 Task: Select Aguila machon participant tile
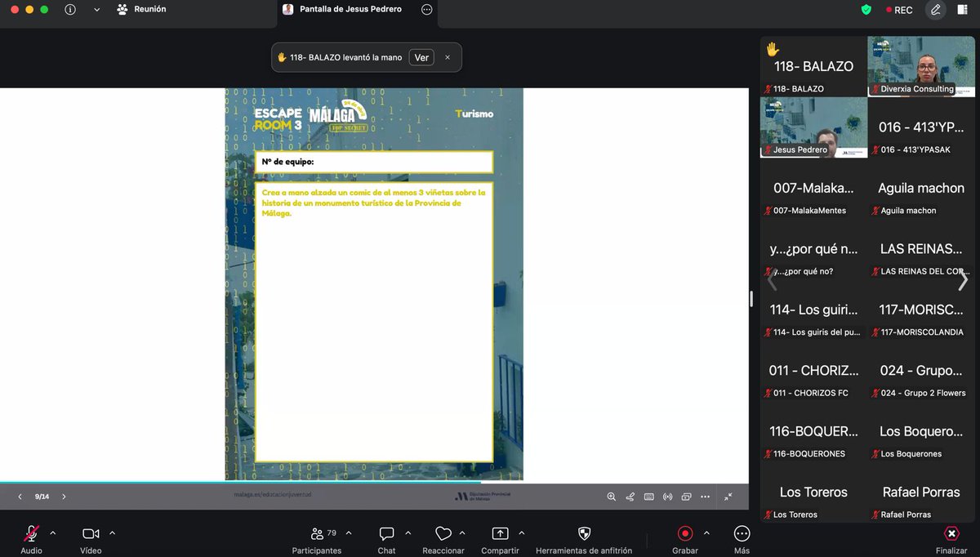[x=921, y=188]
